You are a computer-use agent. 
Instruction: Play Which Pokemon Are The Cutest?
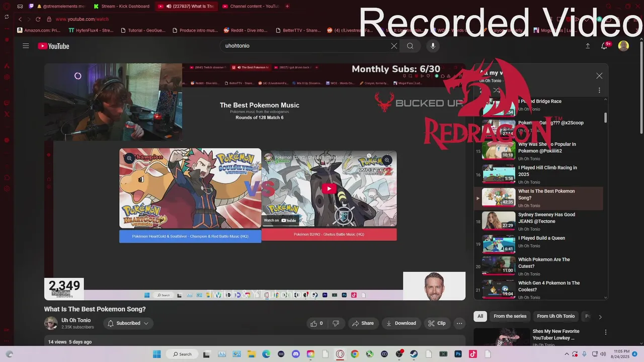[x=538, y=266]
